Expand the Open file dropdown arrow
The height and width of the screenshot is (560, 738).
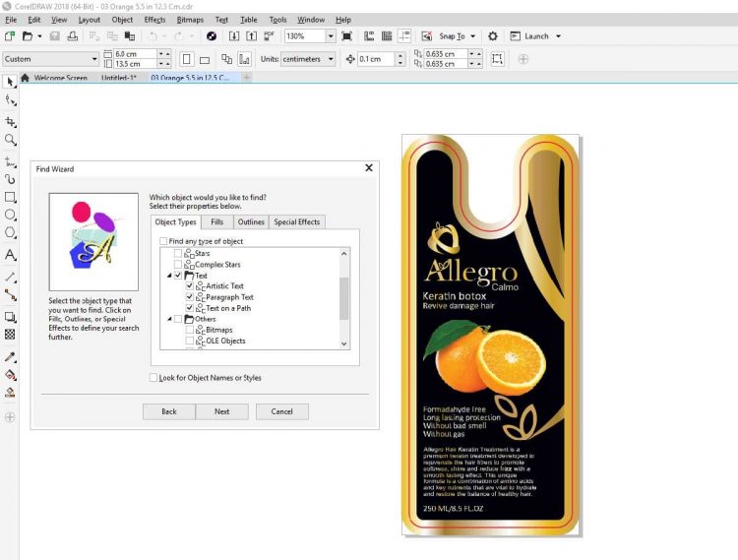pyautogui.click(x=39, y=36)
